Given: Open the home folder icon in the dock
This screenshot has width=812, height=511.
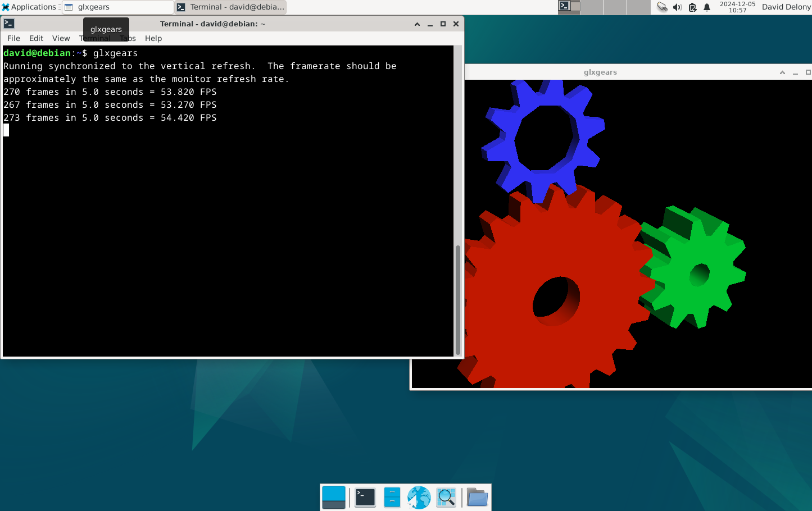Looking at the screenshot, I should pyautogui.click(x=477, y=498).
